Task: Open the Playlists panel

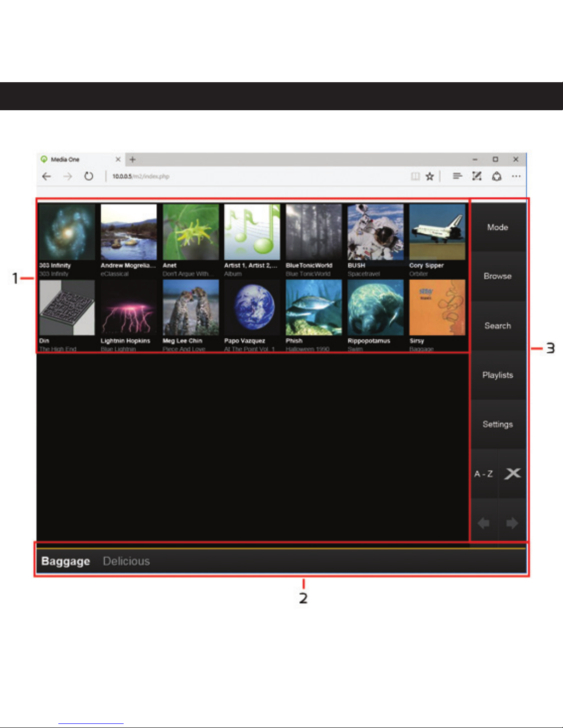Action: click(498, 375)
